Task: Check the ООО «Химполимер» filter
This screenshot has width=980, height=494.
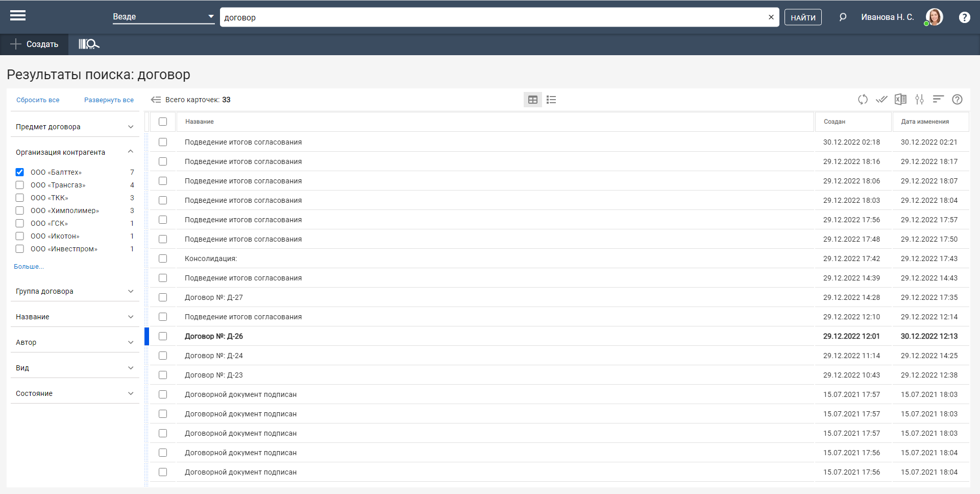Action: coord(19,210)
